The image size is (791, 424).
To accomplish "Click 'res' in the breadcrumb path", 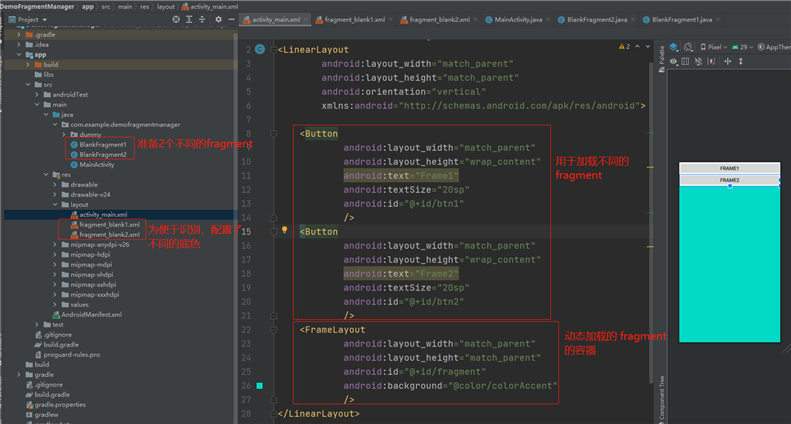I will point(145,7).
